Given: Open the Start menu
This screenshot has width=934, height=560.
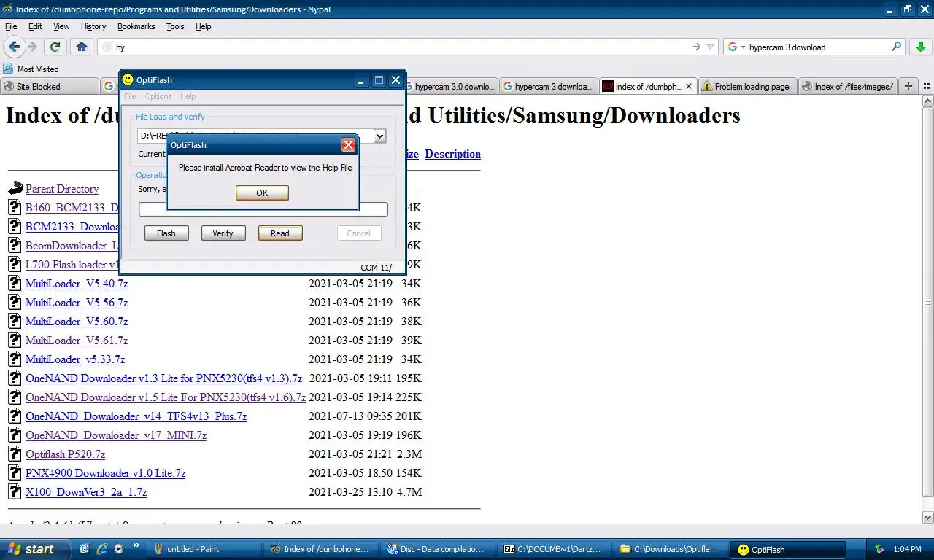Looking at the screenshot, I should click(x=35, y=549).
